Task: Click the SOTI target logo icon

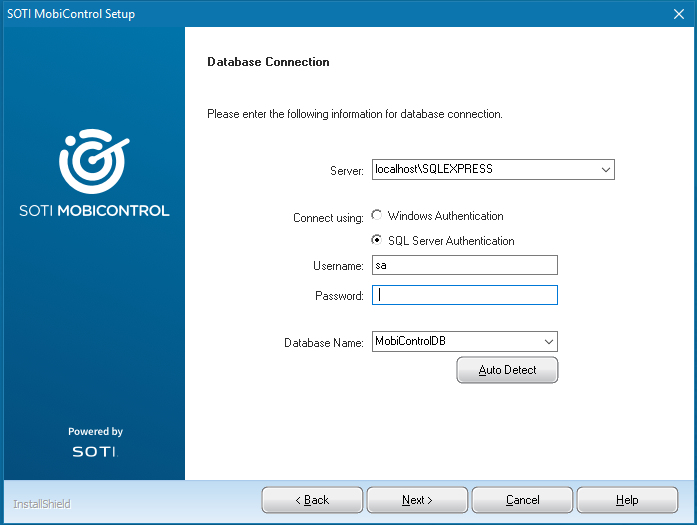Action: [x=94, y=161]
